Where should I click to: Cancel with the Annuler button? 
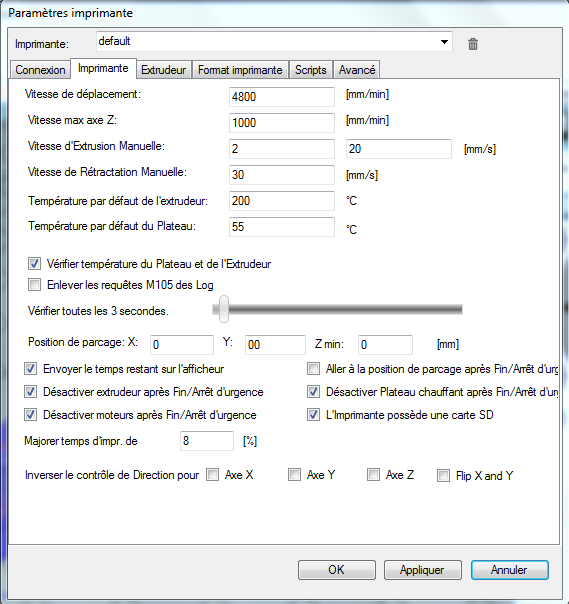tap(510, 570)
